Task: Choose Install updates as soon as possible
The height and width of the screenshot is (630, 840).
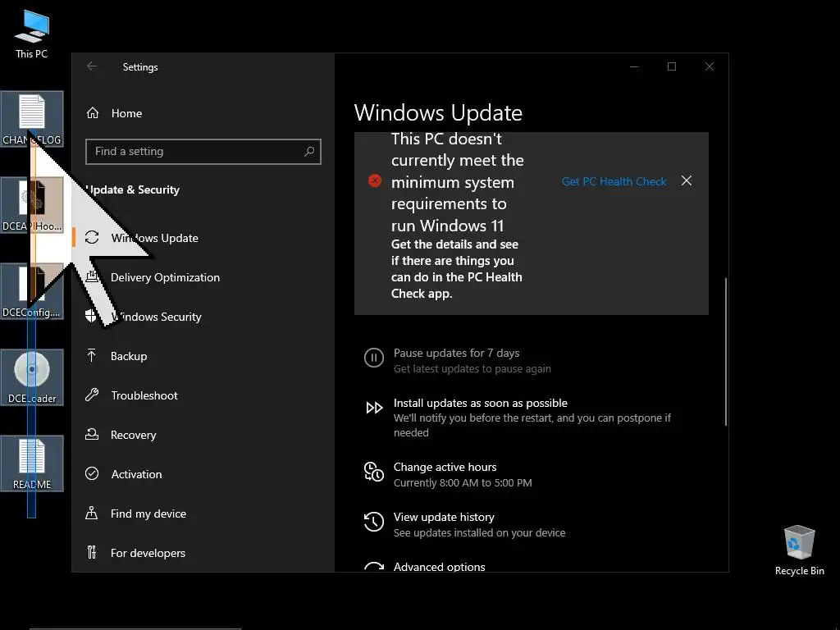Action: click(481, 403)
